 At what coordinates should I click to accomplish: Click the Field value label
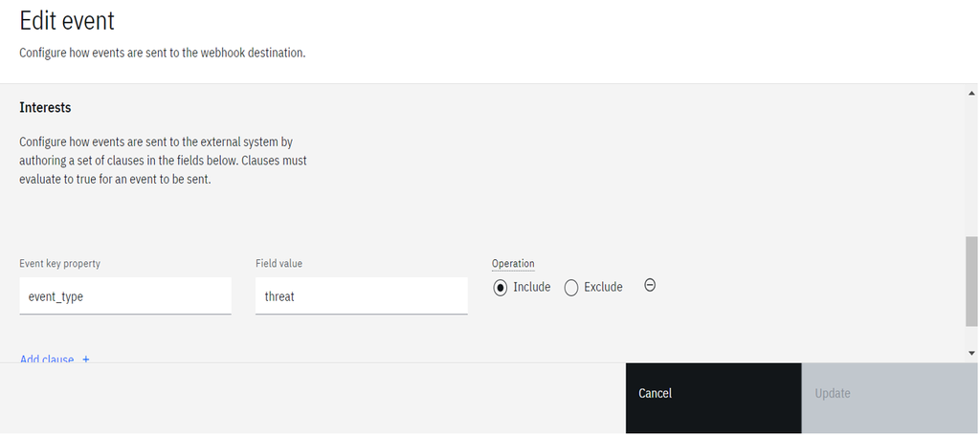point(278,263)
